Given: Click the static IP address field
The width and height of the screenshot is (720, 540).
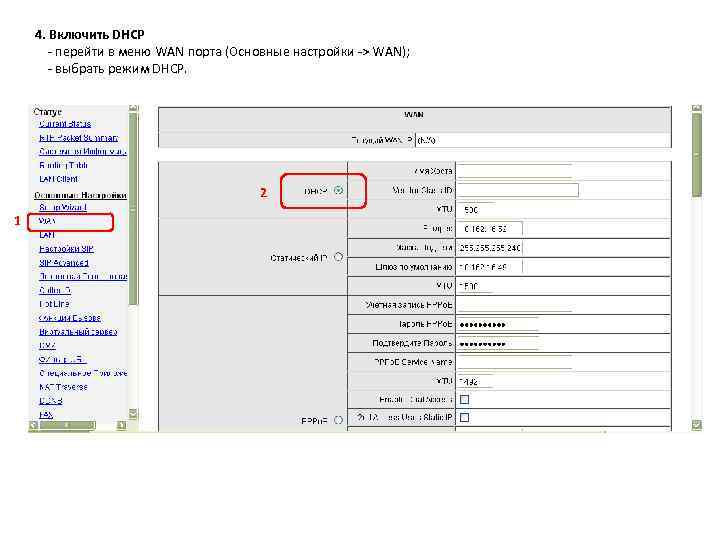Looking at the screenshot, I should (489, 229).
